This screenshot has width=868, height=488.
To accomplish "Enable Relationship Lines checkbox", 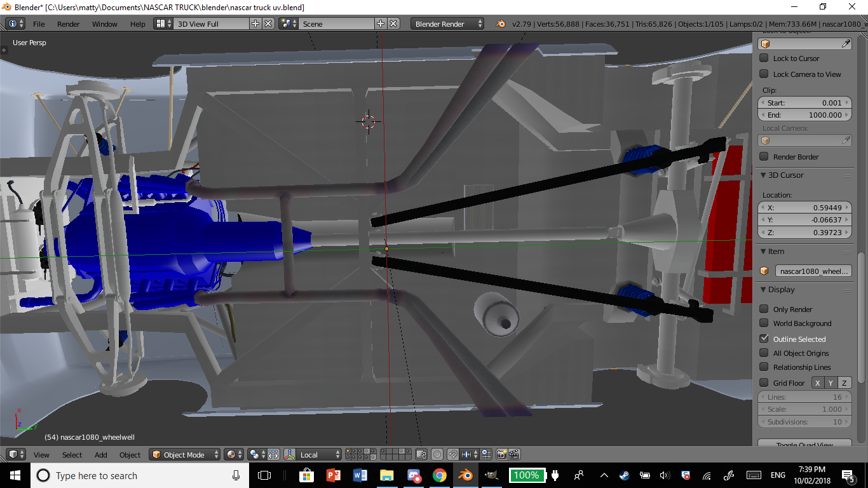I will [x=764, y=367].
